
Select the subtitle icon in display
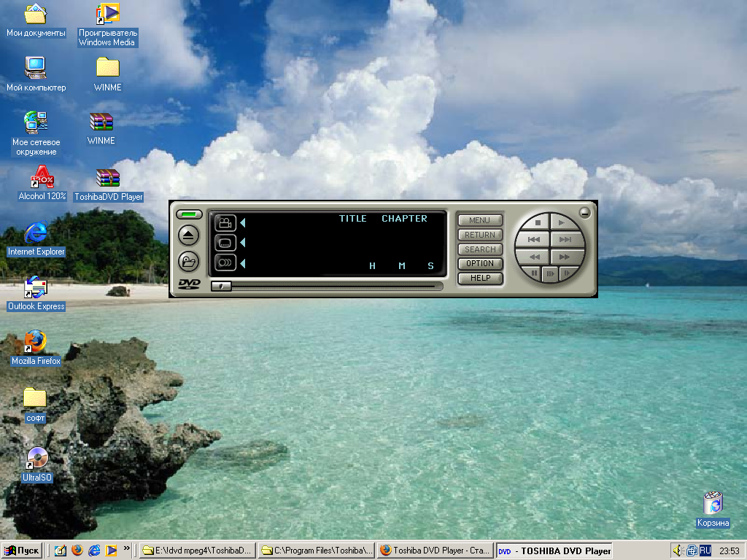tap(225, 243)
